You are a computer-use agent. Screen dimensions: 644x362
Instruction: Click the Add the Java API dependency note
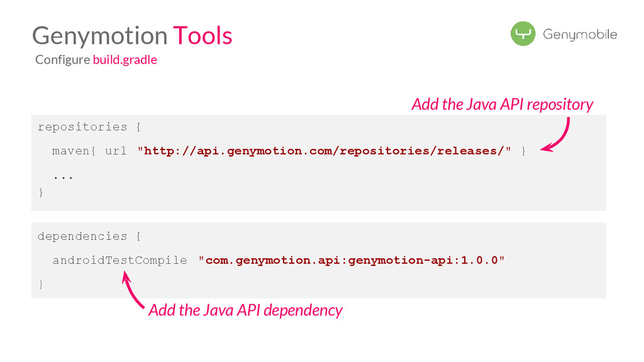click(x=245, y=310)
